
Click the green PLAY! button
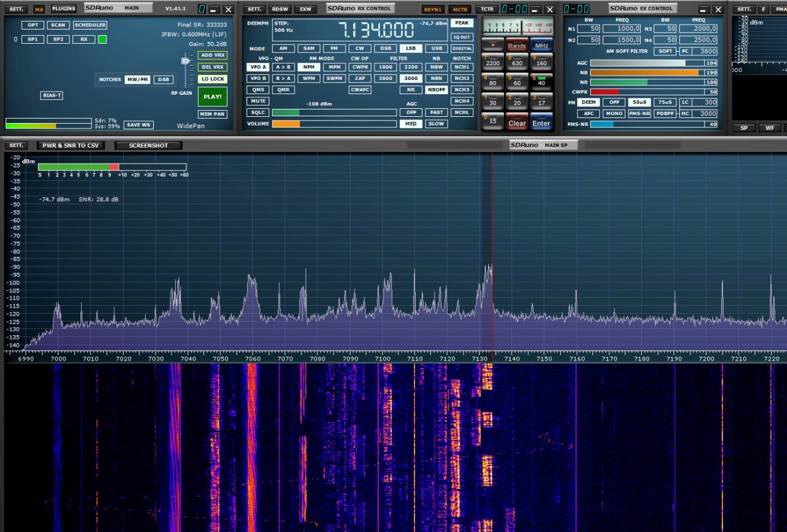(212, 97)
